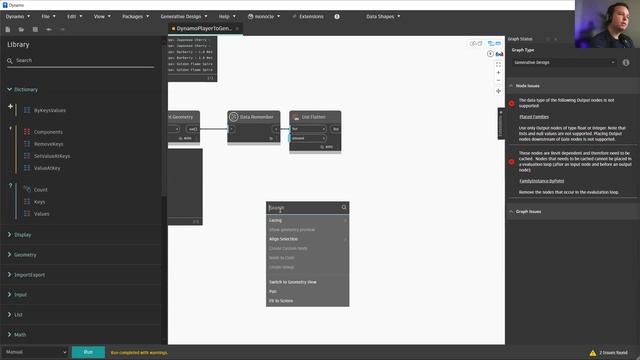Click the Undo arrow icon

(x=49, y=29)
